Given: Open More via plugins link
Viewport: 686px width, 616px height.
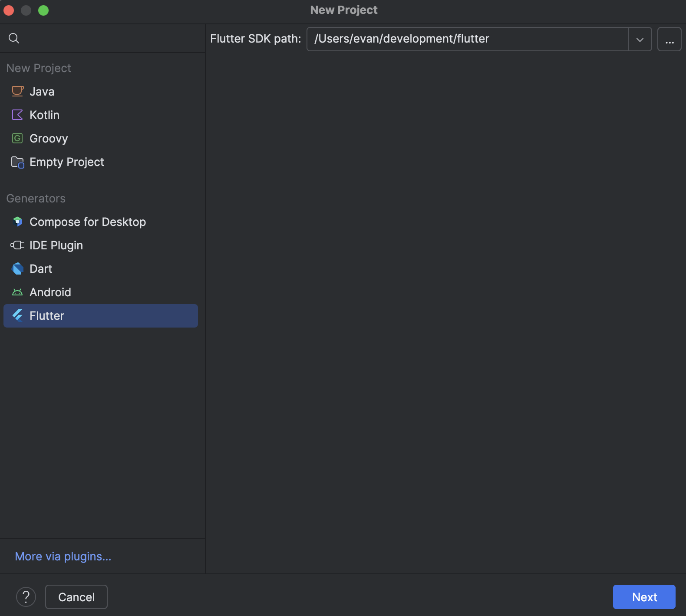Looking at the screenshot, I should coord(63,556).
